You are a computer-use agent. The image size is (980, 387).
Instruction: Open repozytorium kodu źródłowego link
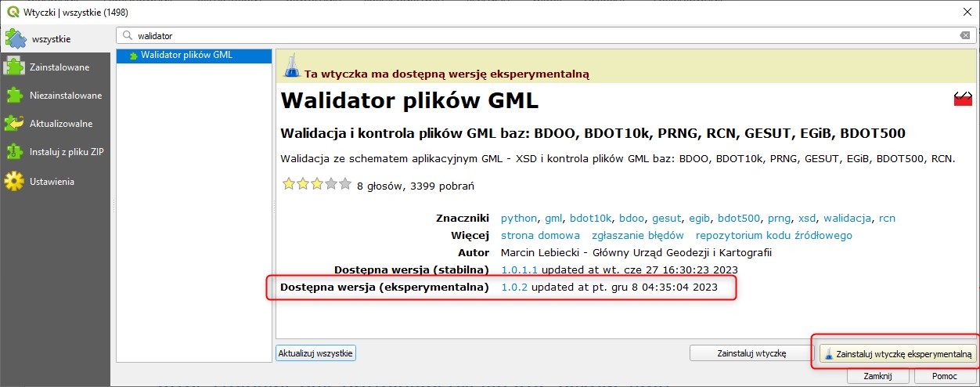tap(773, 235)
